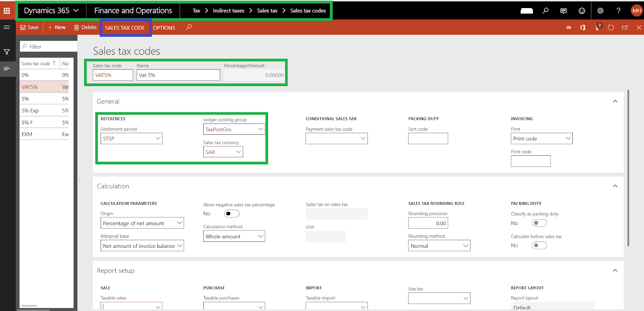Click the Rounding precision field
Image resolution: width=644 pixels, height=311 pixels.
428,223
